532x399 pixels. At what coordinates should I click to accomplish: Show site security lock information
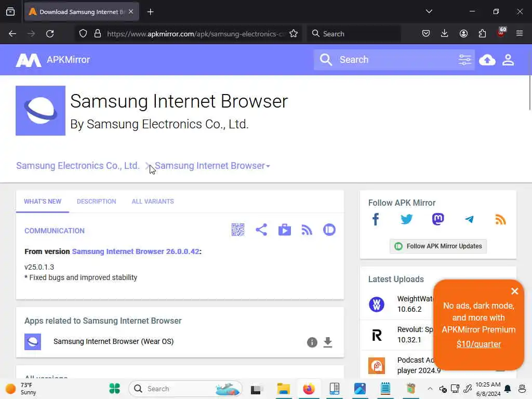(x=98, y=34)
